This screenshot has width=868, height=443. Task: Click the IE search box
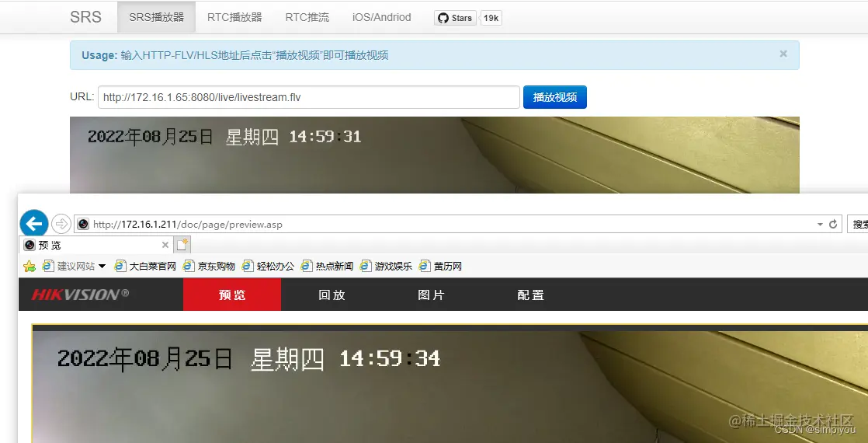pos(858,225)
